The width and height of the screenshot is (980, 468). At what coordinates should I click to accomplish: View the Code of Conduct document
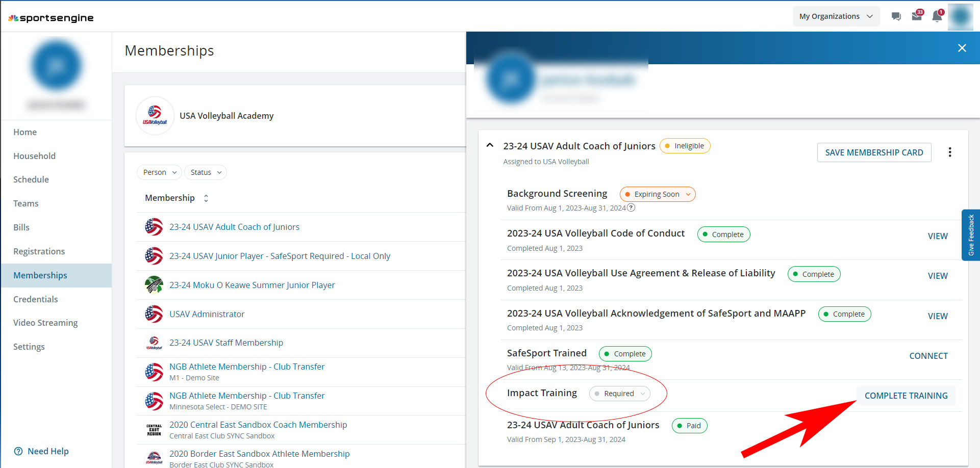938,236
